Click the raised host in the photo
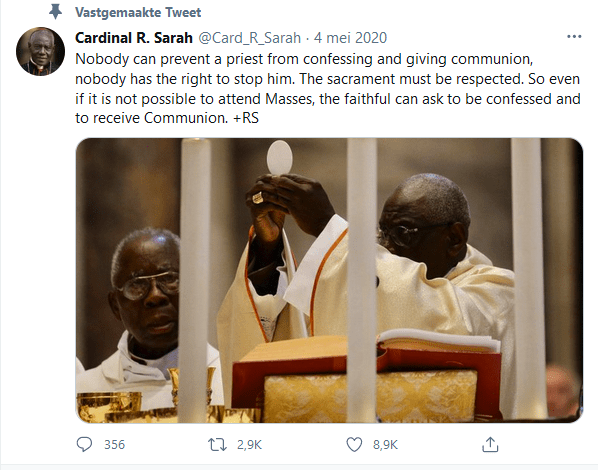The height and width of the screenshot is (470, 598). [280, 158]
